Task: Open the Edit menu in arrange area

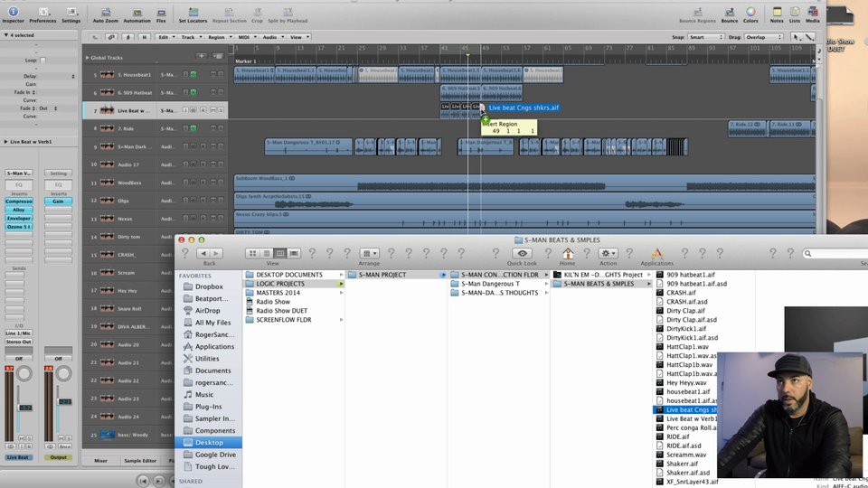Action: 165,37
